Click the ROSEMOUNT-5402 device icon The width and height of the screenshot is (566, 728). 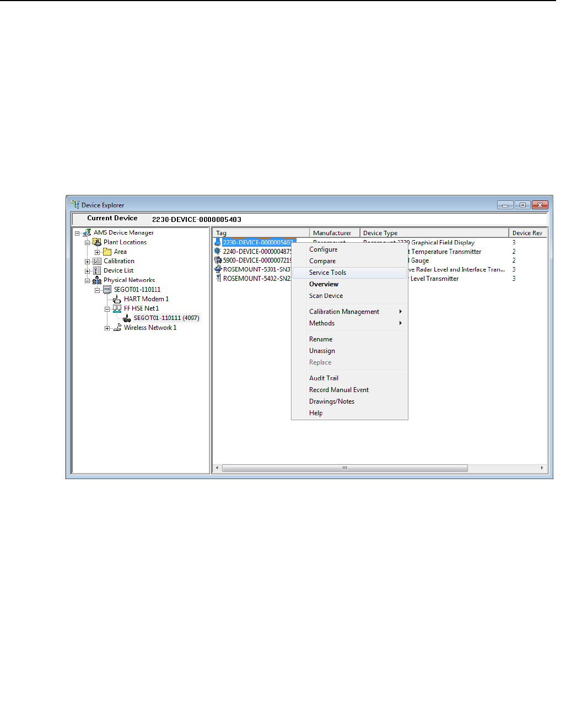[218, 279]
